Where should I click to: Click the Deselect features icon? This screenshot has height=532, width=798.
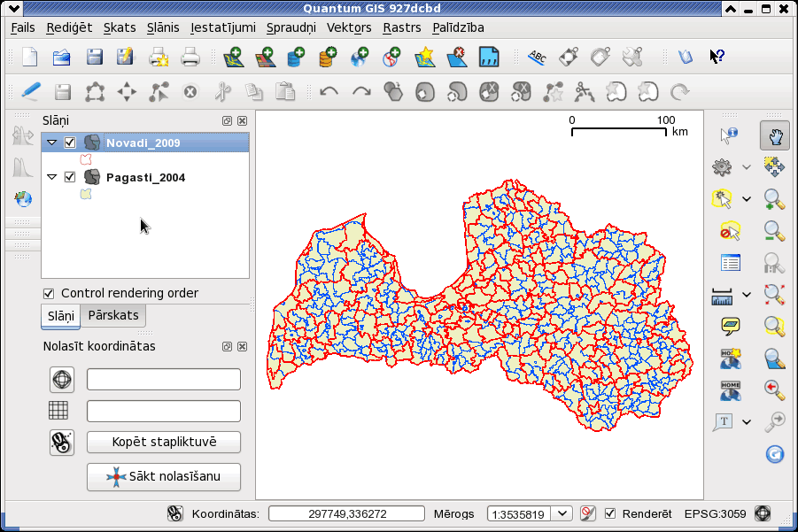(730, 231)
